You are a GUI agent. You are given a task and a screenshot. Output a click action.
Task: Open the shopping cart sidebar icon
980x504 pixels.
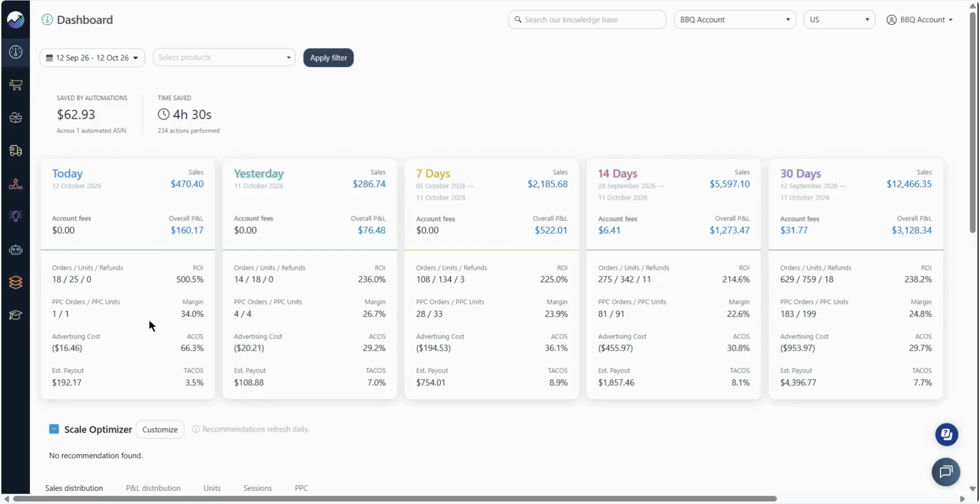point(15,85)
